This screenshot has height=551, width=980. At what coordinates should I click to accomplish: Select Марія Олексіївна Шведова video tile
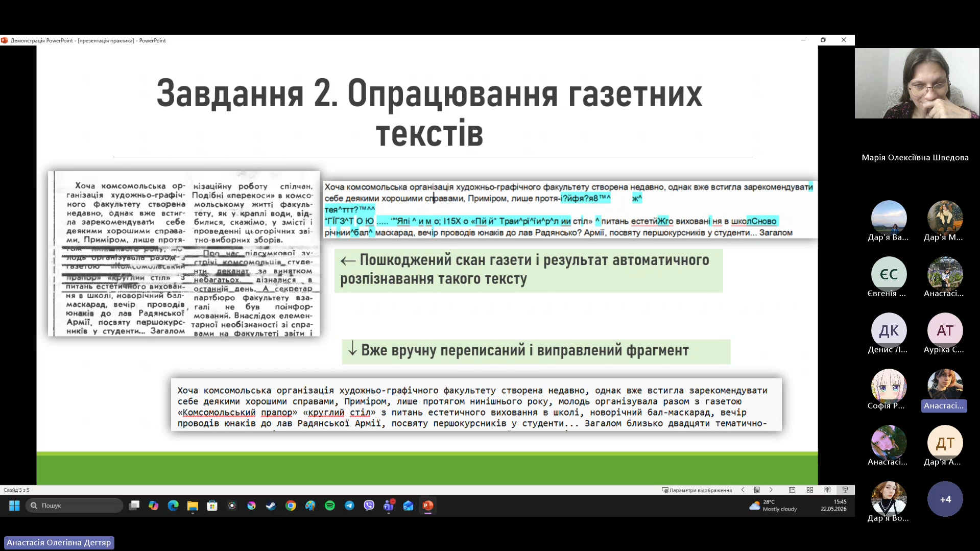tap(917, 84)
